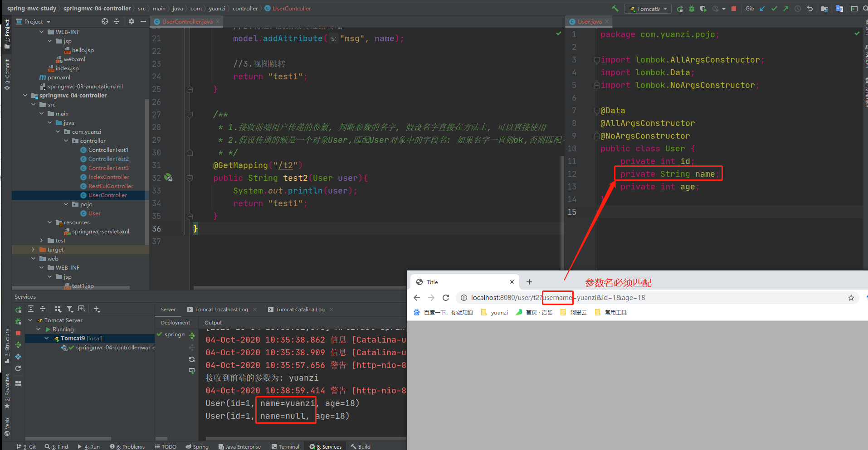868x450 pixels.
Task: Rerun the server in the Services sidebar
Action: pos(18,310)
